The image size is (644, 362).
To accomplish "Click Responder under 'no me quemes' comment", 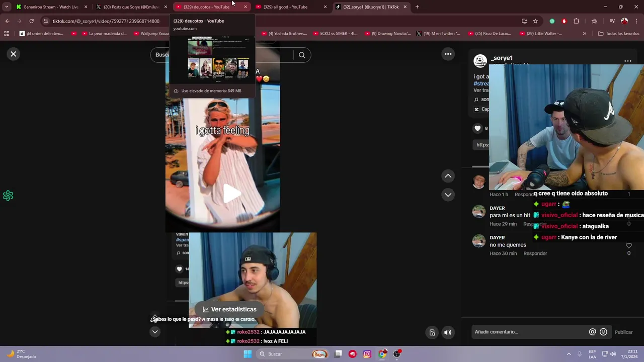I will tap(535, 253).
